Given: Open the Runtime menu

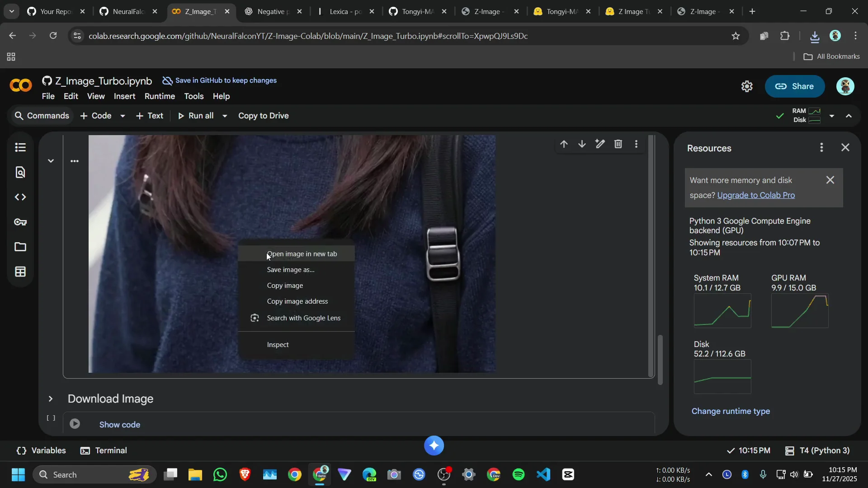Looking at the screenshot, I should [x=159, y=96].
